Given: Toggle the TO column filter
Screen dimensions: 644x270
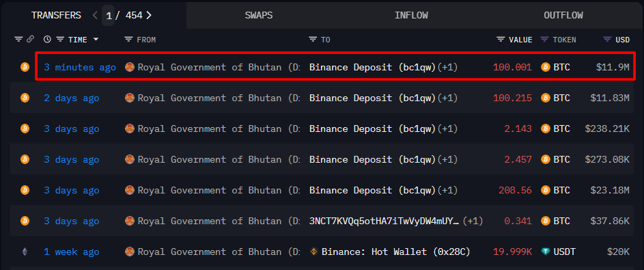Looking at the screenshot, I should [x=313, y=40].
